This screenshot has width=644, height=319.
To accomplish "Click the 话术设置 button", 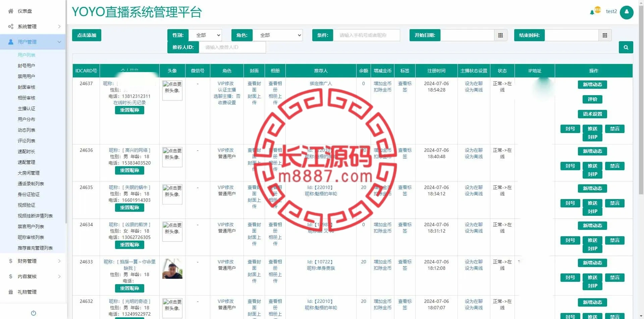I will click(x=592, y=114).
